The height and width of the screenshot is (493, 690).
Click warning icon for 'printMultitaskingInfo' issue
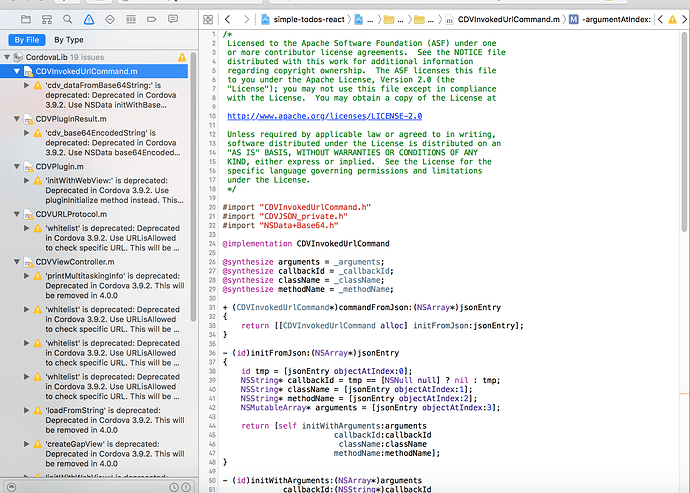[x=38, y=276]
